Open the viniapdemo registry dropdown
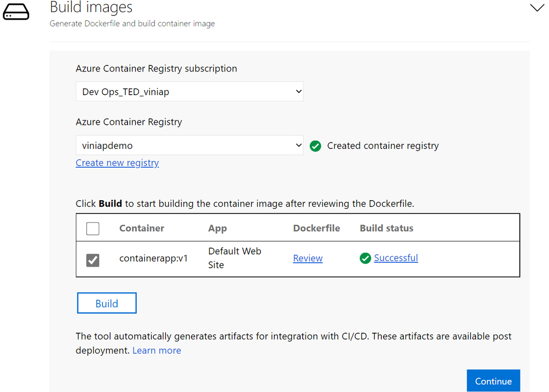 pyautogui.click(x=189, y=146)
